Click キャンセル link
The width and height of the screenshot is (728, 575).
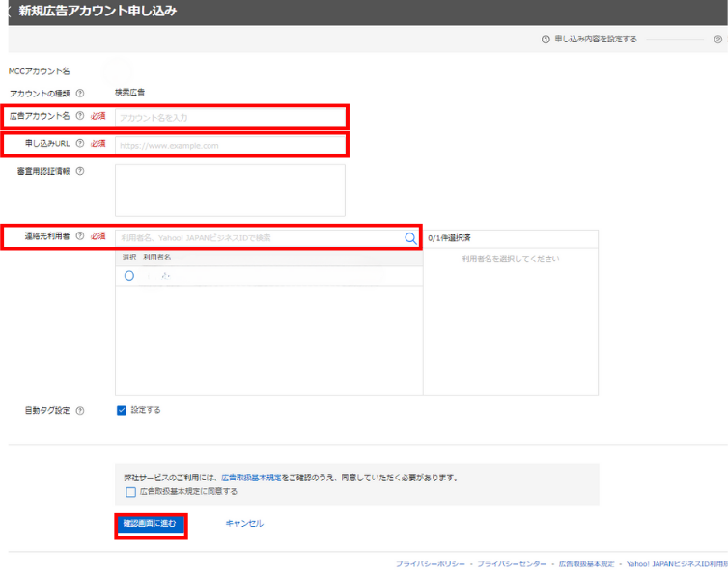[243, 524]
